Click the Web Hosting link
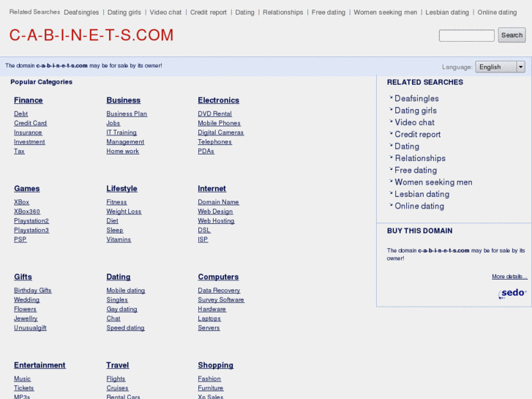The height and width of the screenshot is (399, 532). [216, 221]
